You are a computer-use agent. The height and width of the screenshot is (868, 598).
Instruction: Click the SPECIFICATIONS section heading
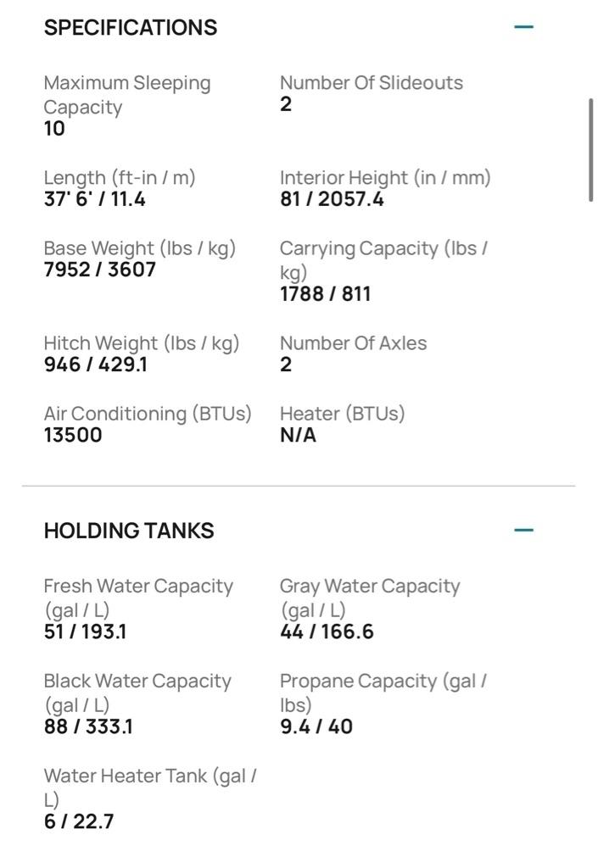[131, 27]
